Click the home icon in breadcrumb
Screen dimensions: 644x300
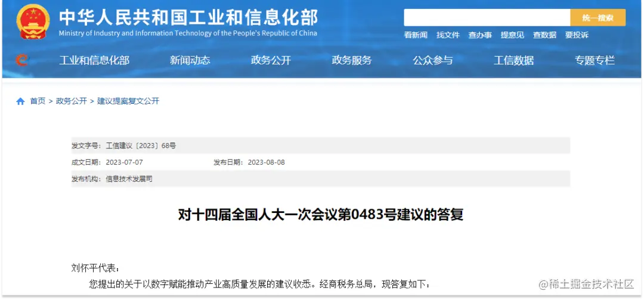pos(20,101)
